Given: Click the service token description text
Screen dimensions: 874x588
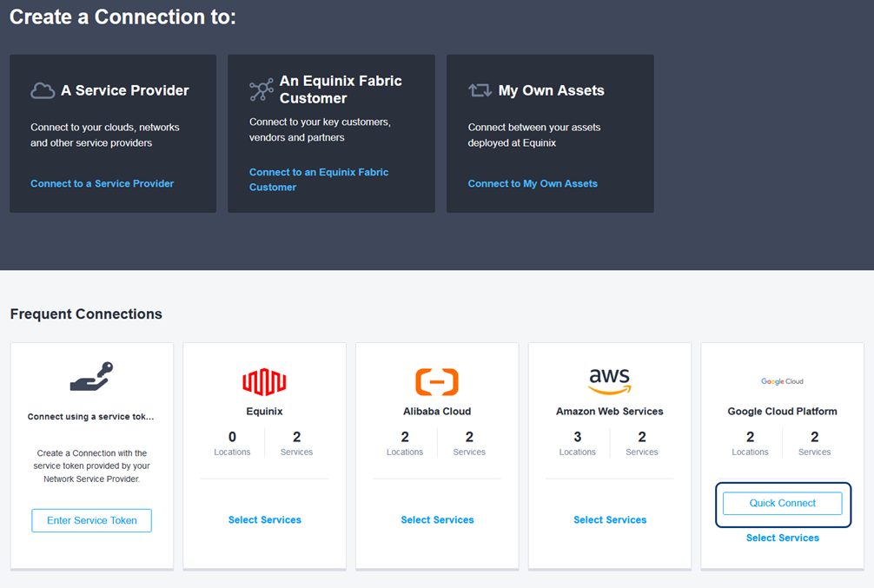Looking at the screenshot, I should tap(91, 466).
